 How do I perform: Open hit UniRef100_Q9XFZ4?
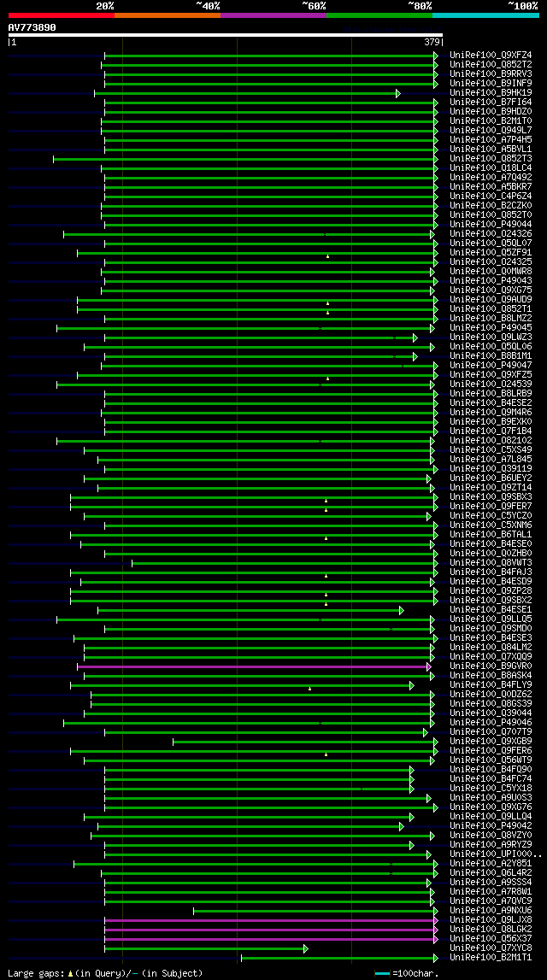[x=491, y=56]
